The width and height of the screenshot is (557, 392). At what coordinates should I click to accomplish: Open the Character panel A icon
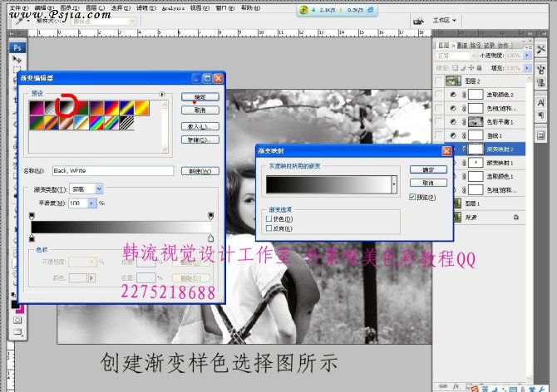[541, 102]
